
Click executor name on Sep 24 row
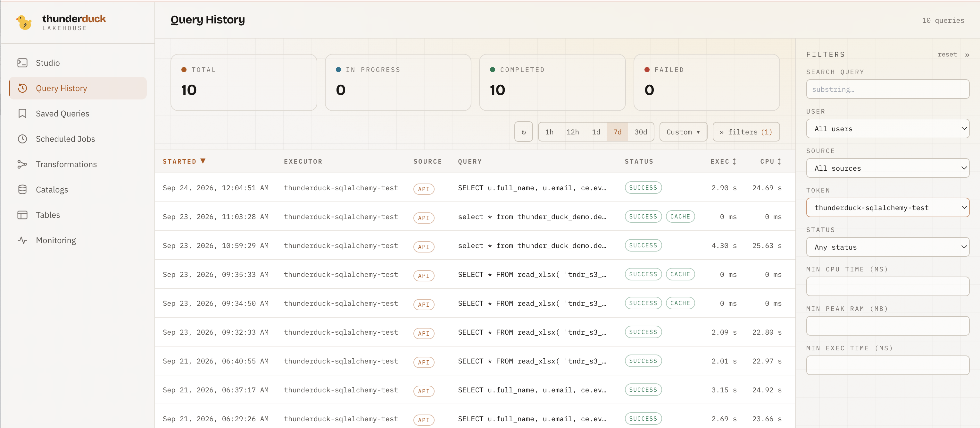(x=340, y=188)
